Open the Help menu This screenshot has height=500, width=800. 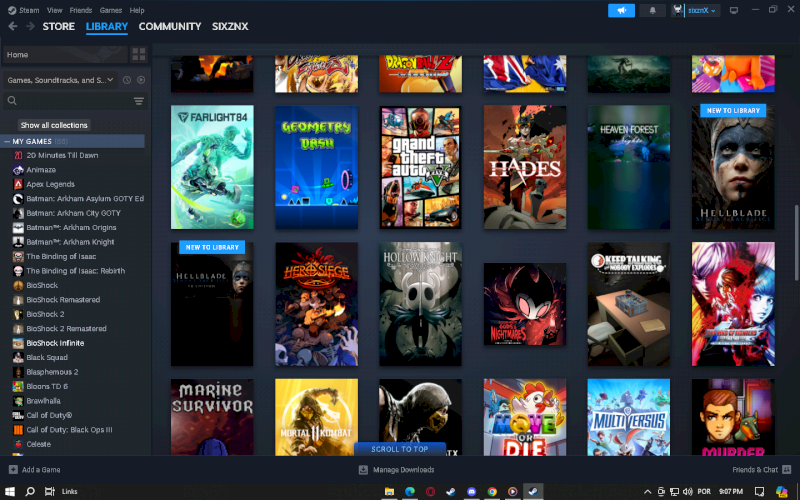tap(137, 10)
